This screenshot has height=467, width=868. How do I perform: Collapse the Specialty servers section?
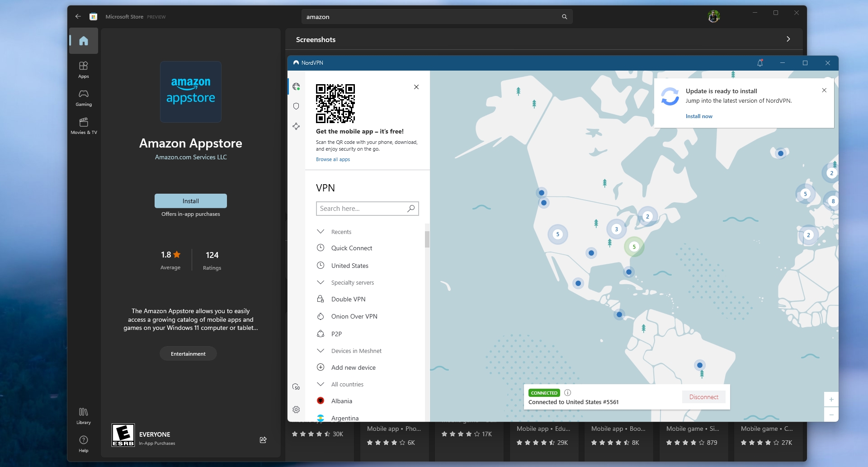(x=321, y=282)
